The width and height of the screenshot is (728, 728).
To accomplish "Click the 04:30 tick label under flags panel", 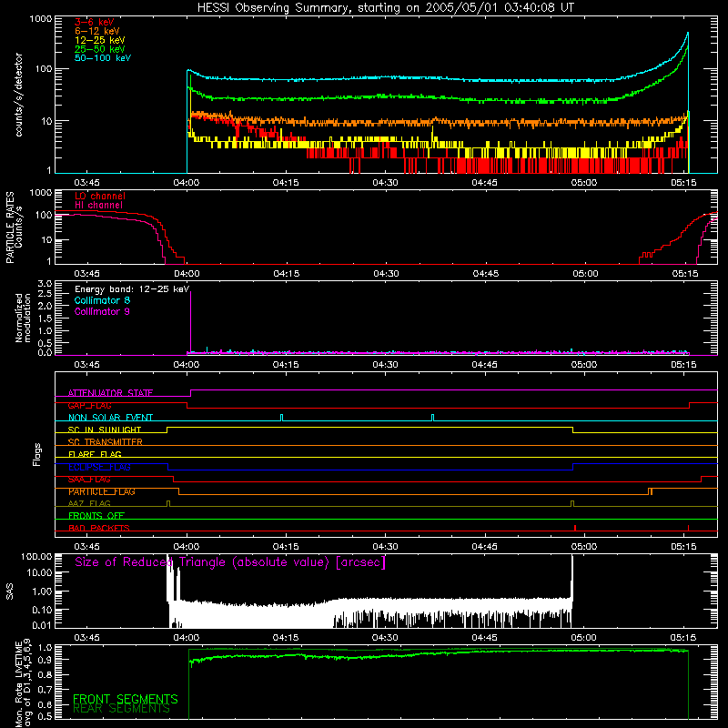I will [x=385, y=547].
